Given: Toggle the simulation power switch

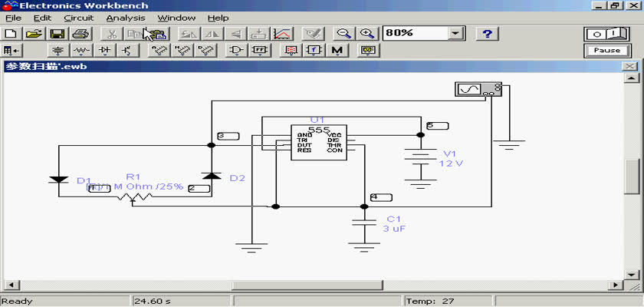Looking at the screenshot, I should pos(607,34).
